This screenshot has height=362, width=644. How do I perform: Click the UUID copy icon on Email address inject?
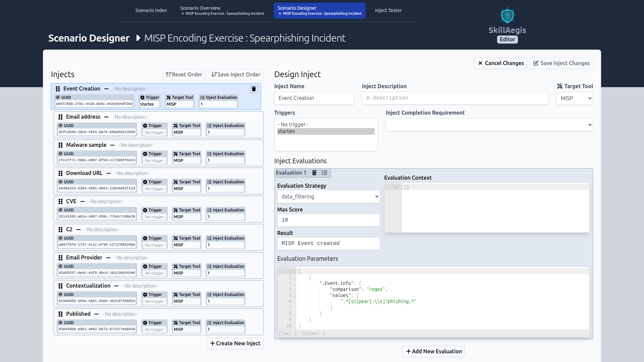pyautogui.click(x=61, y=126)
